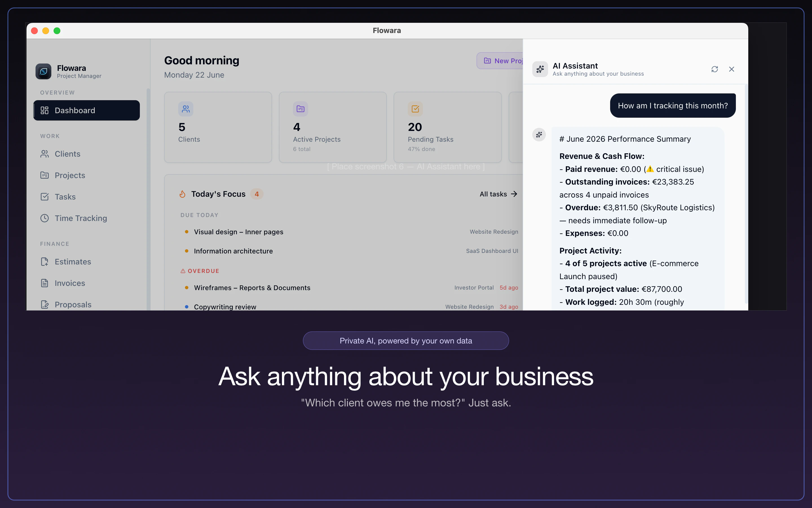The height and width of the screenshot is (508, 812).
Task: Open the 20 Pending Tasks card
Action: (448, 127)
